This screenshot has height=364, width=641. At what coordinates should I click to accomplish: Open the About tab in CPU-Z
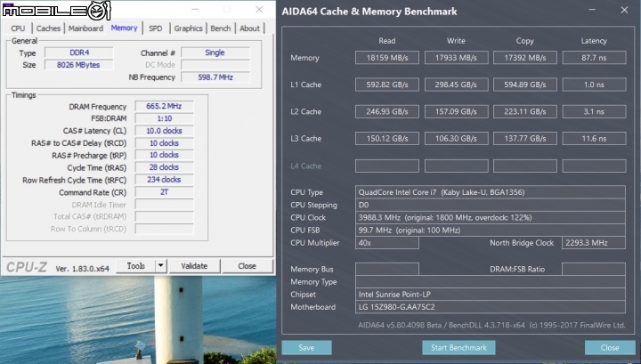pyautogui.click(x=250, y=28)
